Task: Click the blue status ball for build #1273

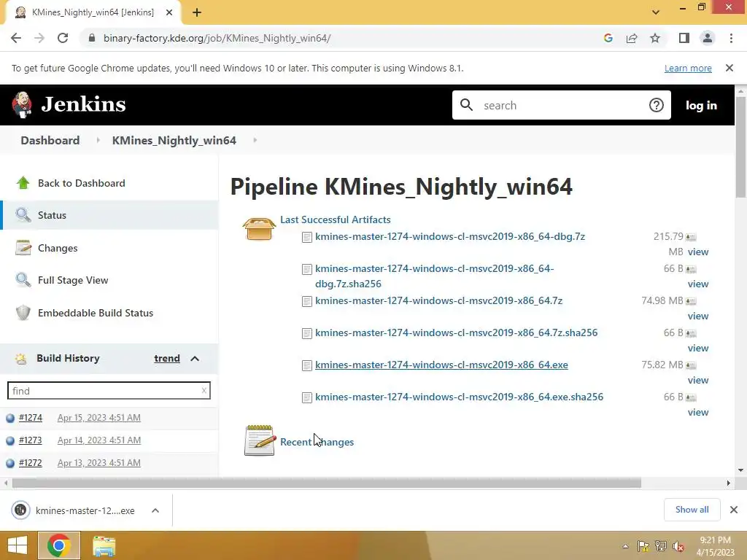Action: click(x=10, y=441)
